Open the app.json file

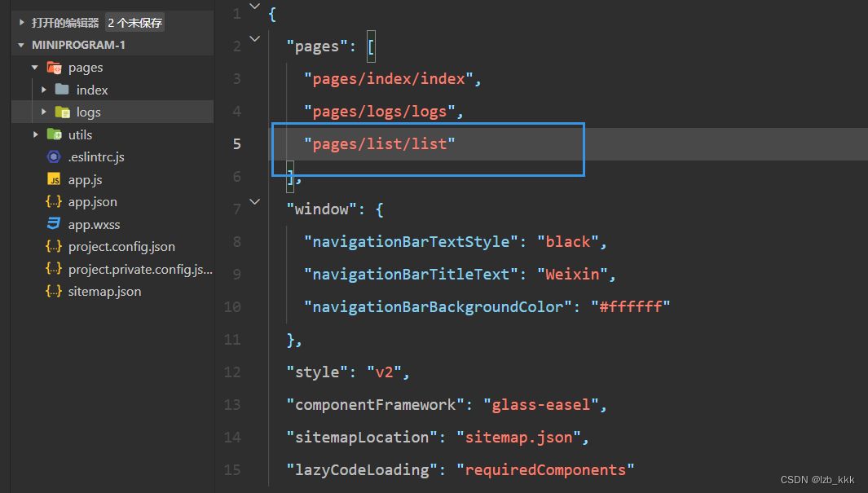click(92, 203)
